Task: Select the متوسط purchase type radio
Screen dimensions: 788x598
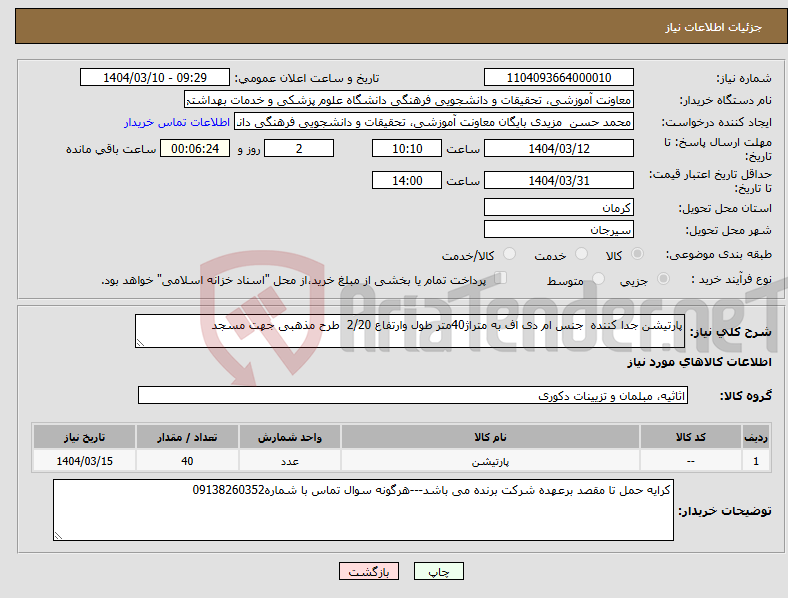Action: (x=599, y=278)
